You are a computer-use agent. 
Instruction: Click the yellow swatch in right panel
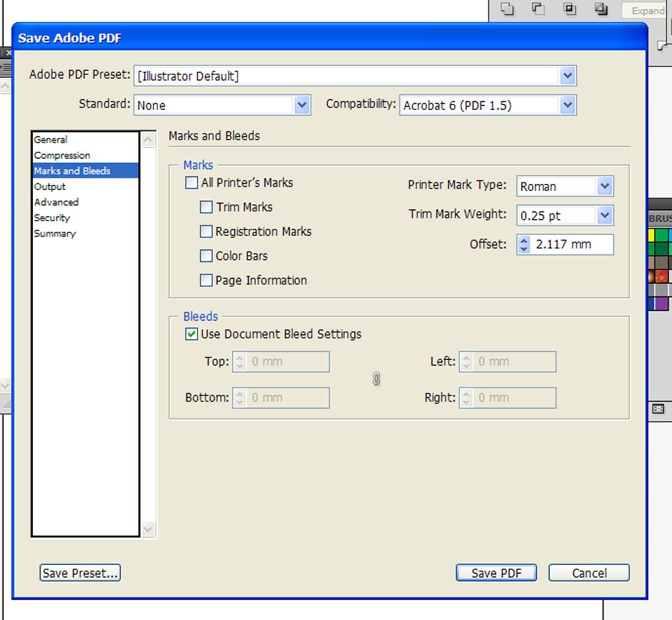click(651, 236)
